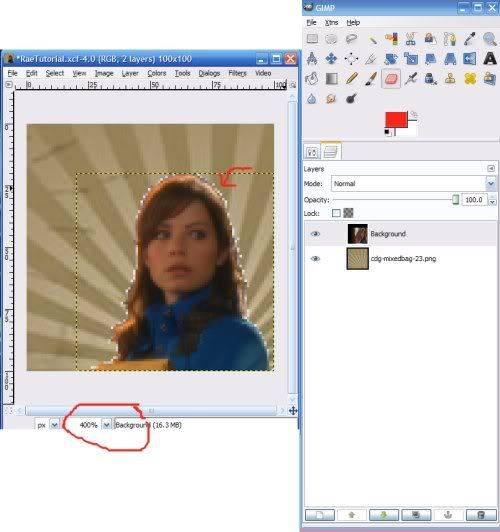Open the layer Mode dropdown
This screenshot has height=532, width=500.
coord(413,184)
